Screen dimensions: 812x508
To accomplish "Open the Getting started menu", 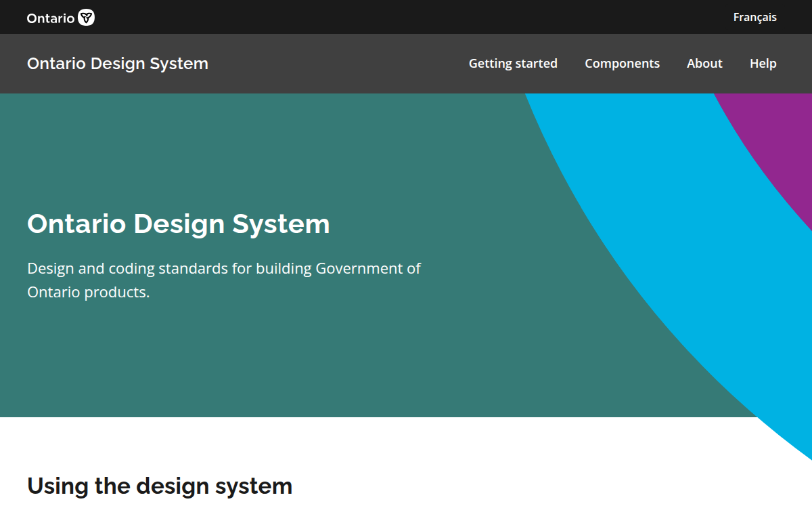I will pos(513,64).
